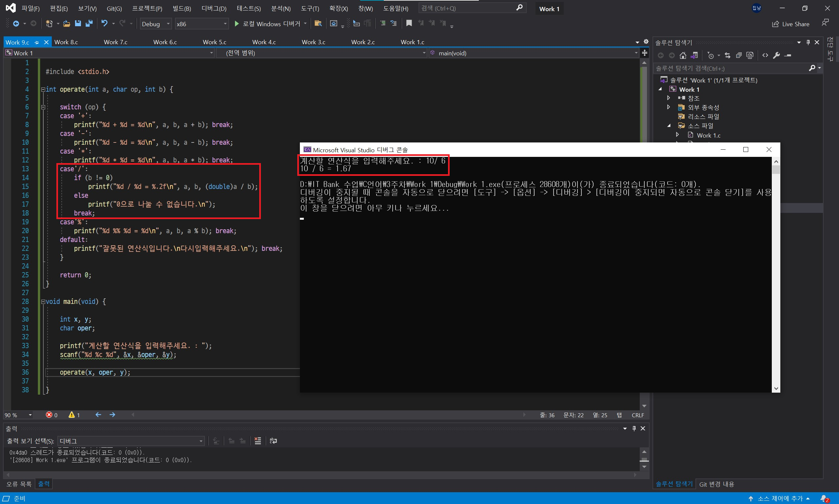The width and height of the screenshot is (839, 504).
Task: Click Solution Explorer Home icon
Action: click(683, 55)
